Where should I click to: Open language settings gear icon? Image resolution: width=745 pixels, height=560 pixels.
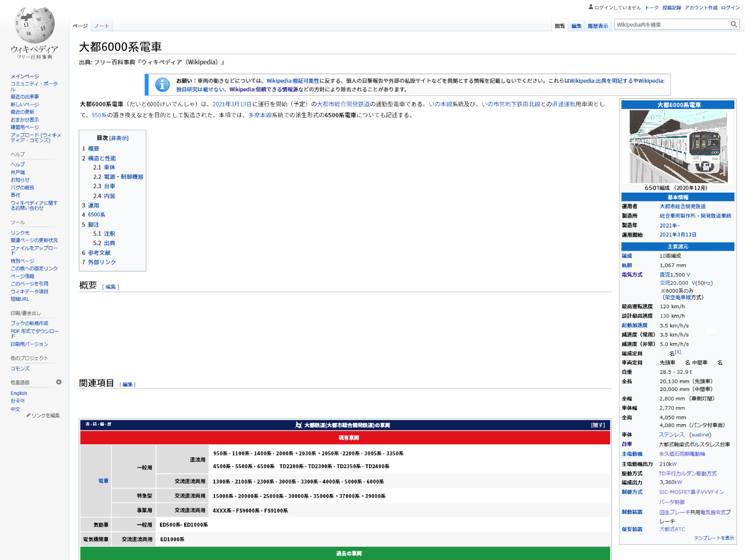pyautogui.click(x=59, y=382)
